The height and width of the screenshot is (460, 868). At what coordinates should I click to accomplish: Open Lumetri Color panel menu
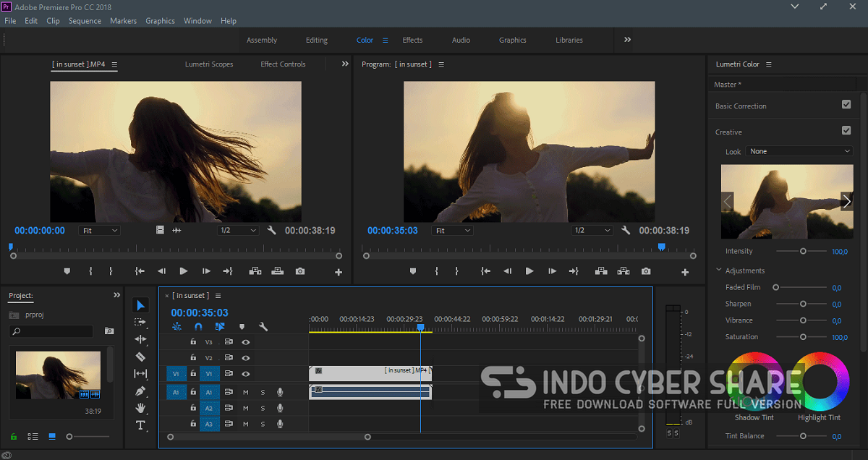tap(768, 64)
